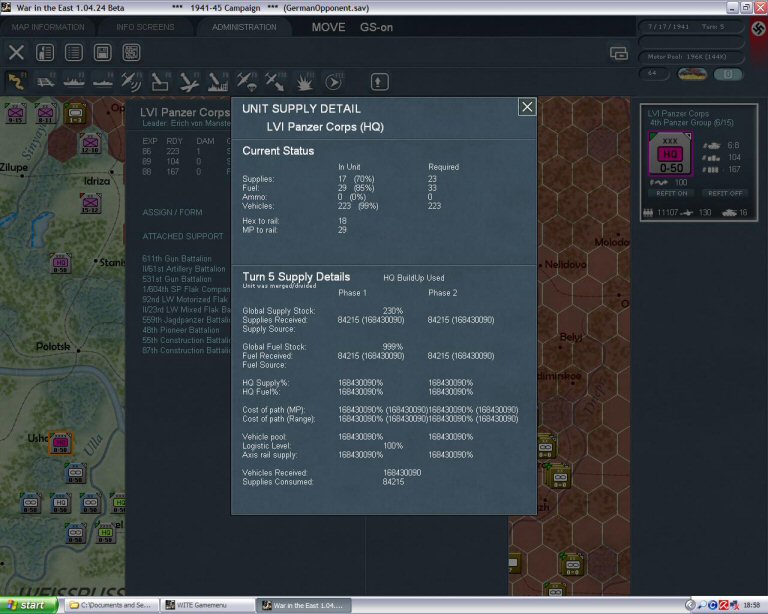Click the 'HQ BuildUp Used' text

pyautogui.click(x=414, y=278)
